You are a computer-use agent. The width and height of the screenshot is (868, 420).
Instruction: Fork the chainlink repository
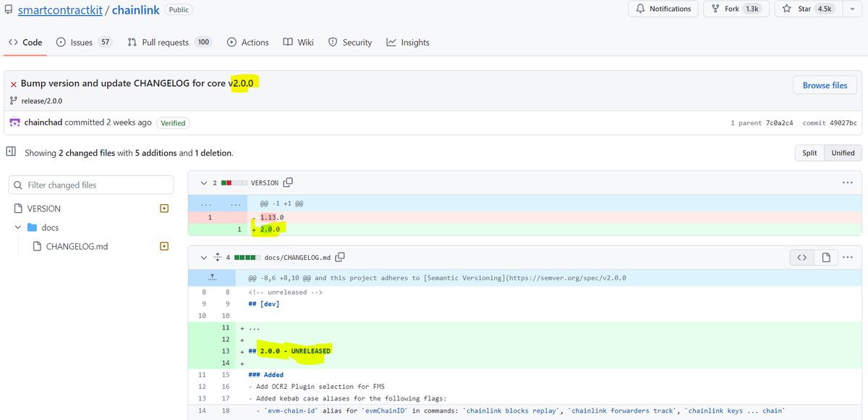coord(736,9)
